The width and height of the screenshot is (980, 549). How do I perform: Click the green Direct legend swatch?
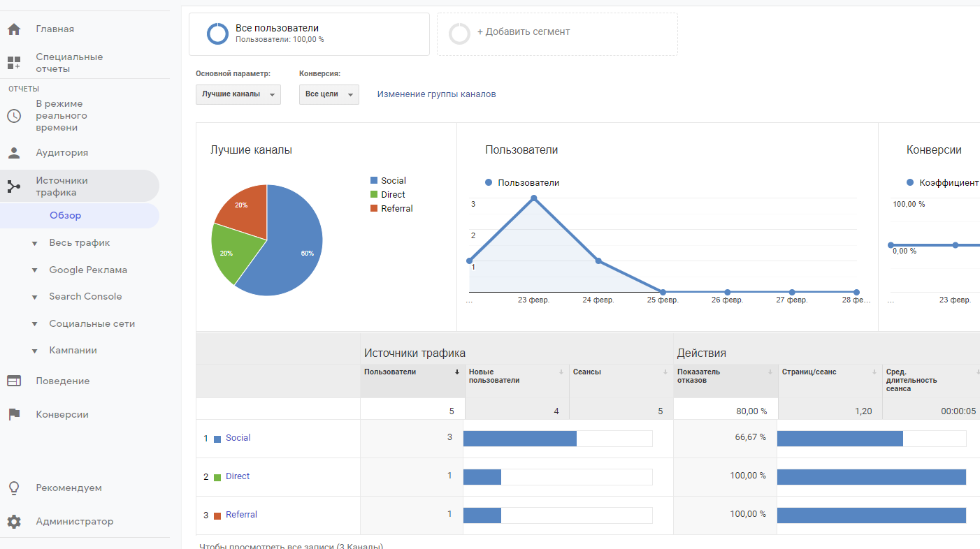tap(374, 195)
